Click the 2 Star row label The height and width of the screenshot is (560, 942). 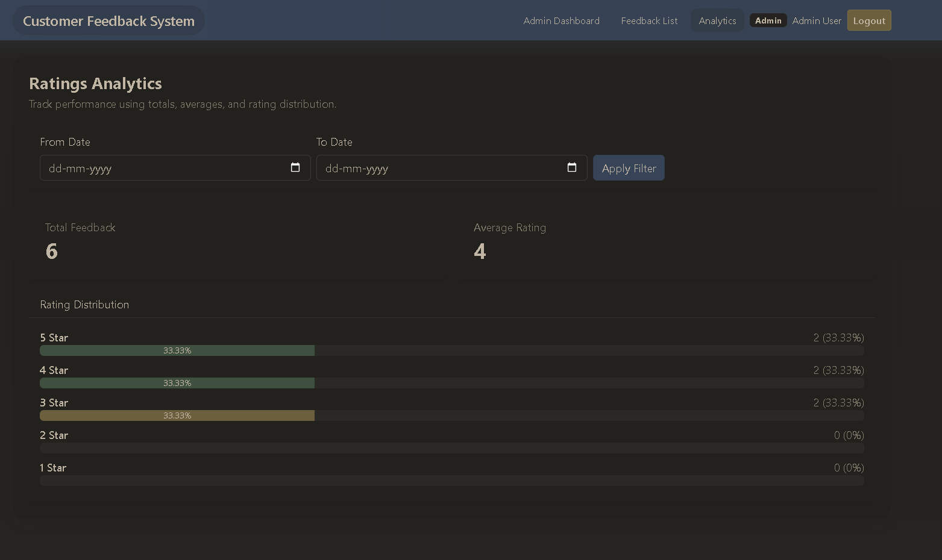tap(54, 435)
